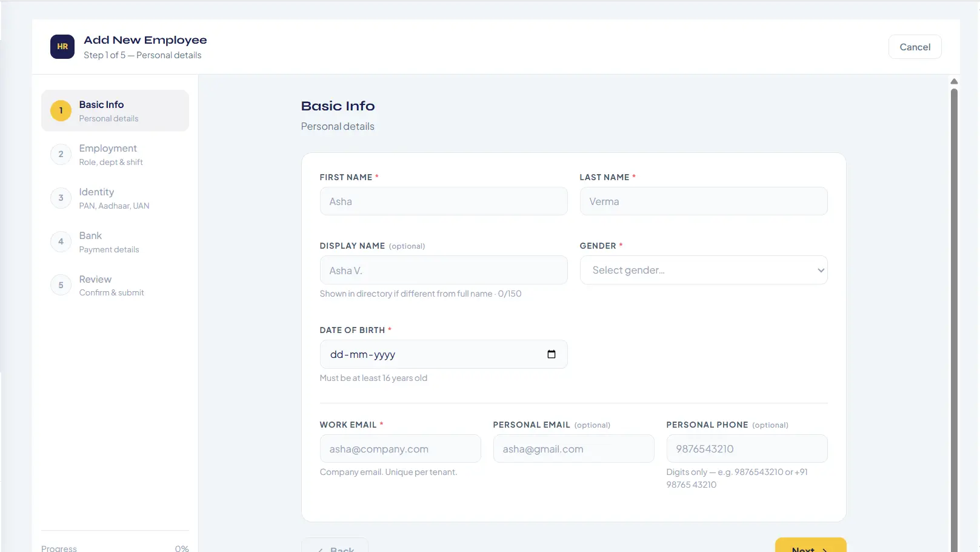The width and height of the screenshot is (980, 552).
Task: Click the scrollbar up arrow
Action: [x=954, y=81]
